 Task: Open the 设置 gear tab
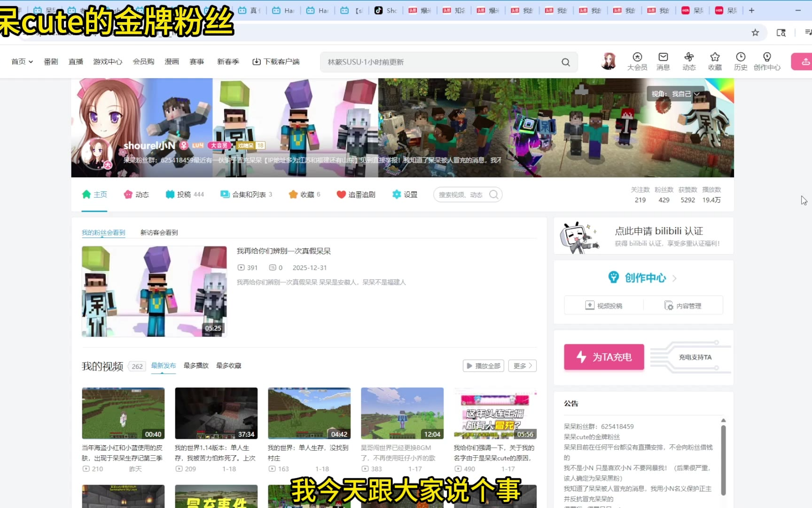click(x=405, y=195)
